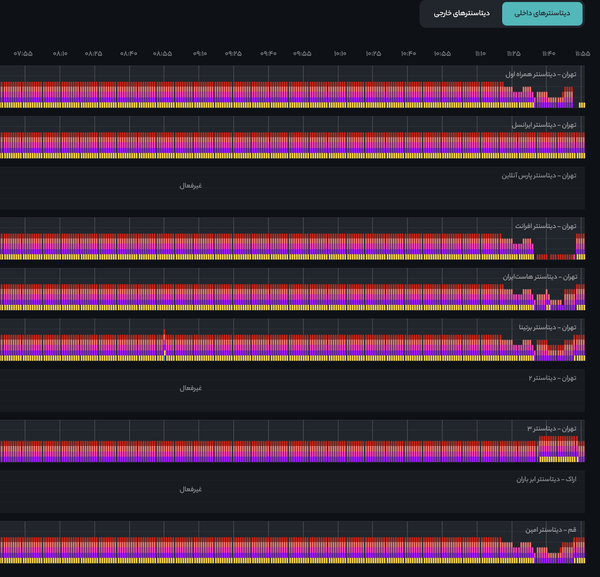Click the ۰۷:۵۵ time axis label

click(x=23, y=54)
